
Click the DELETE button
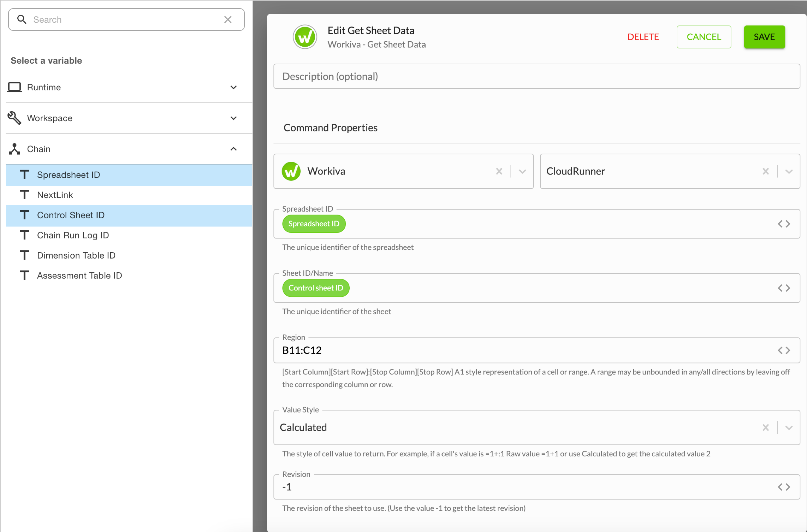tap(643, 37)
